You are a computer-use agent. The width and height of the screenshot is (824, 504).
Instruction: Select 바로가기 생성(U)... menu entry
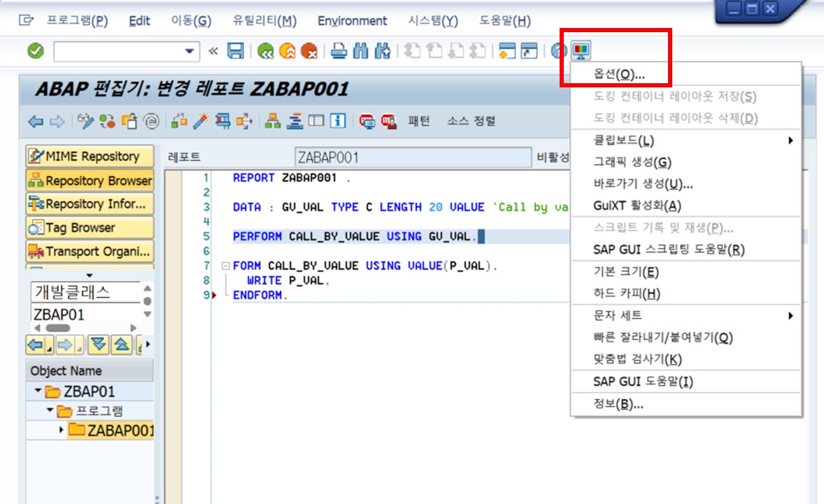(686, 185)
